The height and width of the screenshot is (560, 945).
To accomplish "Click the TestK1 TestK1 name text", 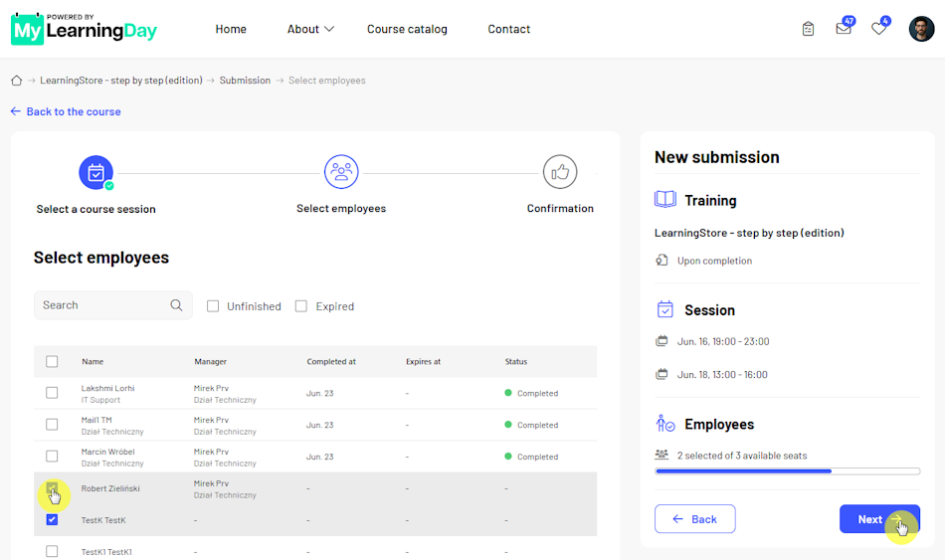I will 106,552.
